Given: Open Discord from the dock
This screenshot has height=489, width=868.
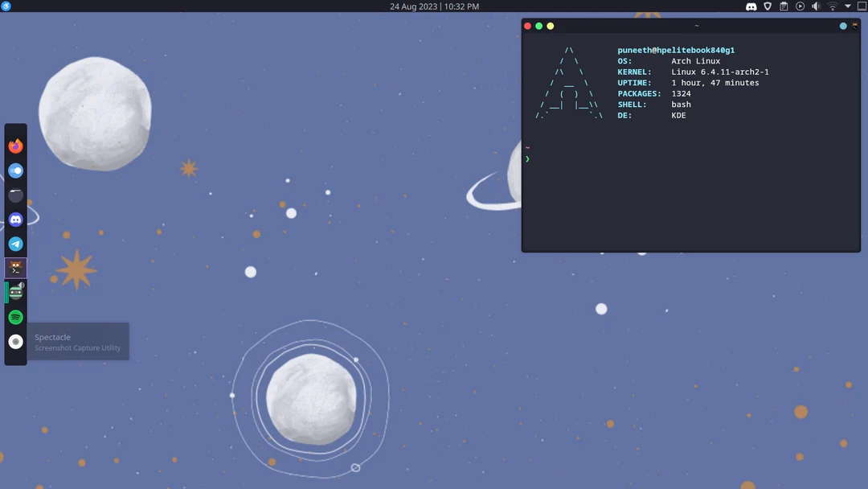Looking at the screenshot, I should pos(15,219).
